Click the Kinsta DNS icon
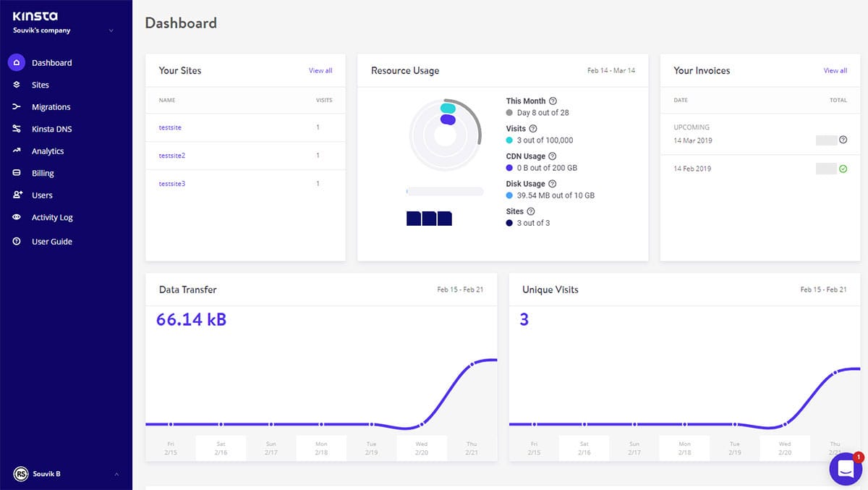 (17, 129)
